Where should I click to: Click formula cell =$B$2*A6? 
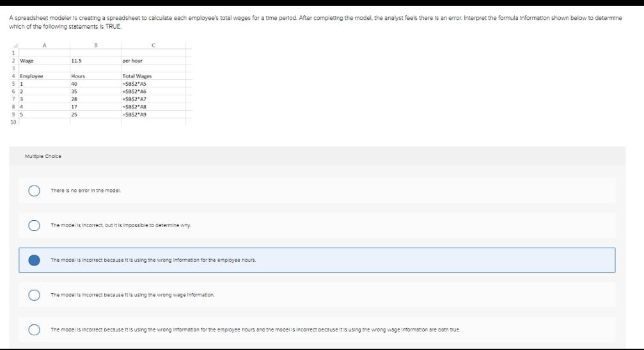click(x=153, y=91)
